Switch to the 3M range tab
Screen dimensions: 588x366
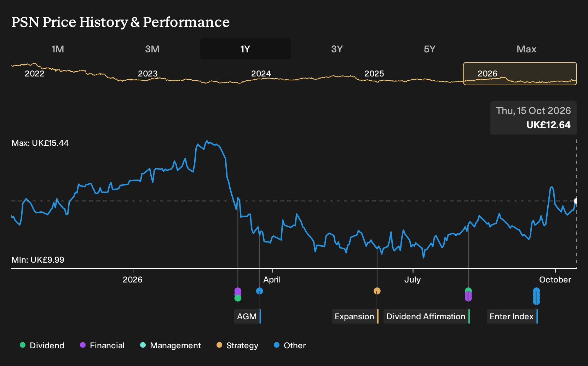pos(152,49)
